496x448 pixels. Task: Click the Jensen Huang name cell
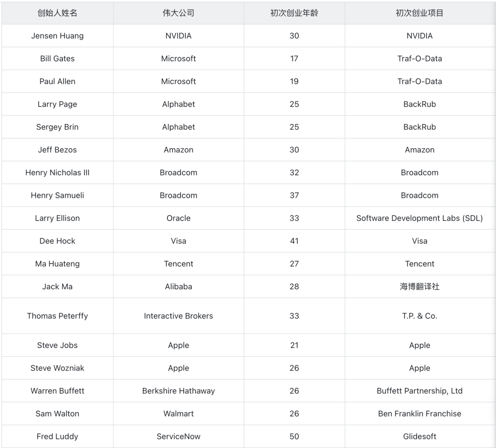tap(57, 36)
